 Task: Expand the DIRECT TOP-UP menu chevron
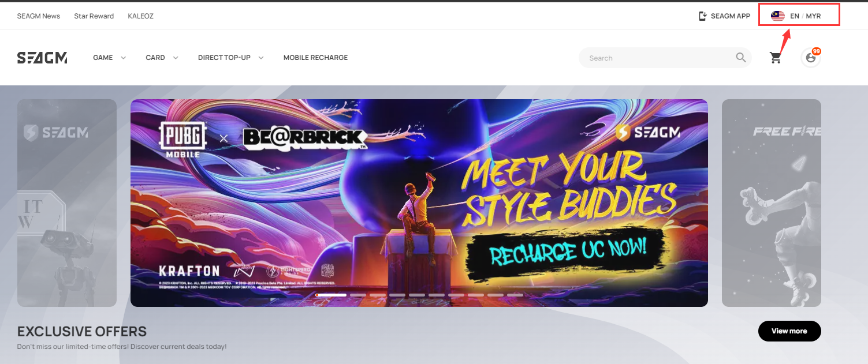pos(261,58)
